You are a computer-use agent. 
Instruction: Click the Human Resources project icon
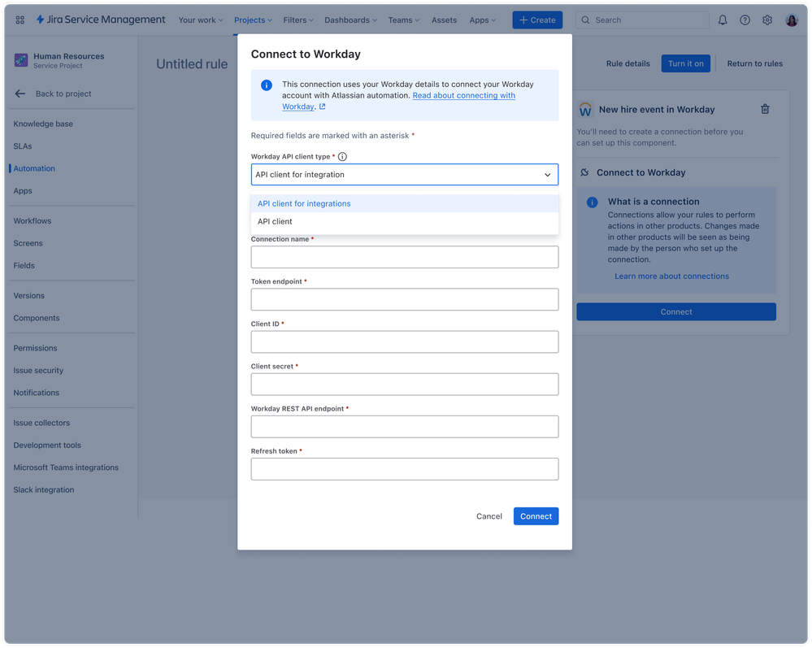(x=21, y=60)
